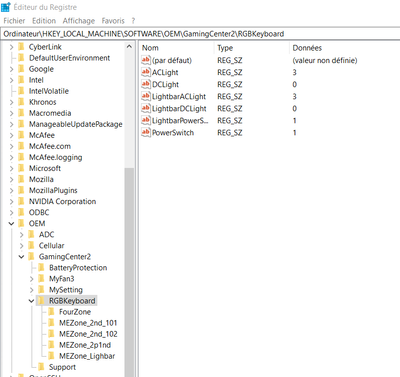
Task: Click the ACLight string value icon
Action: (x=146, y=72)
